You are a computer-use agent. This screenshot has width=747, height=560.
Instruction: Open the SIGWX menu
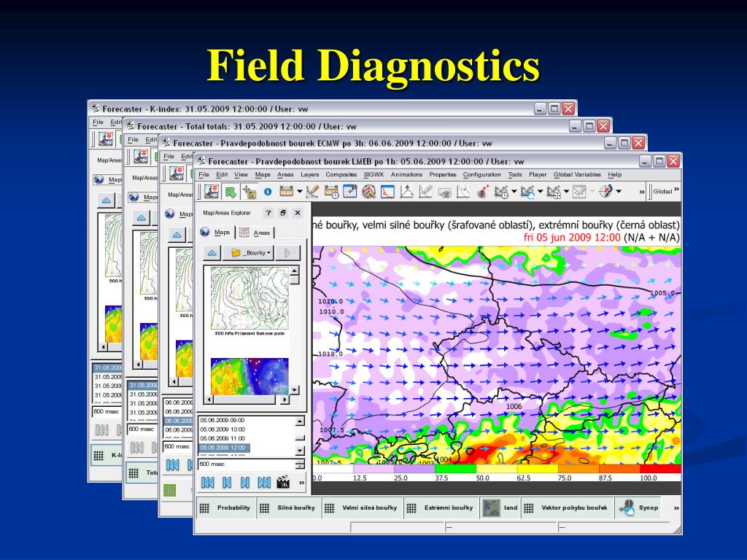point(373,175)
